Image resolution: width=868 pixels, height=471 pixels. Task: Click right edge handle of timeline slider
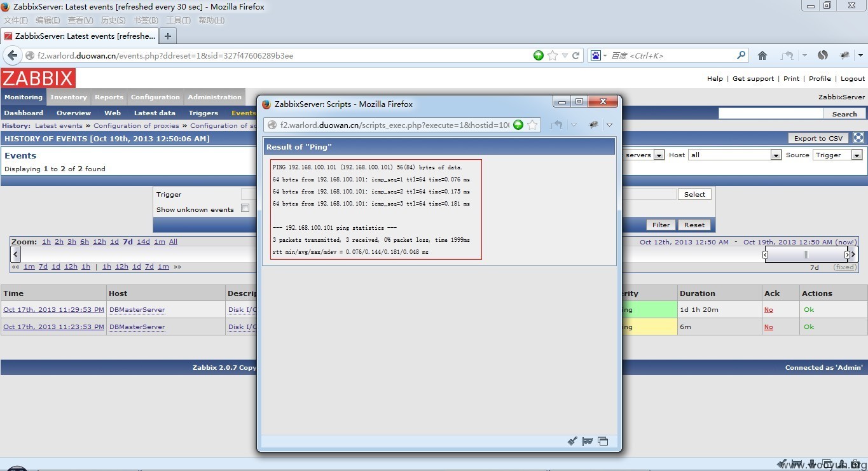pos(847,255)
